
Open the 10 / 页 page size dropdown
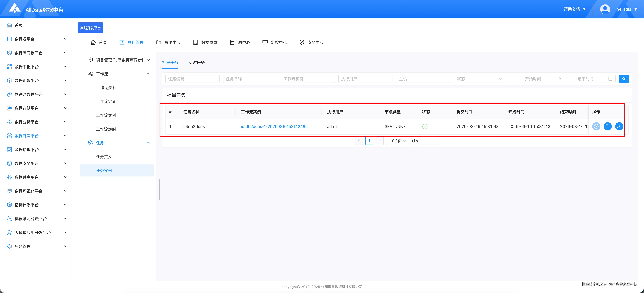397,141
